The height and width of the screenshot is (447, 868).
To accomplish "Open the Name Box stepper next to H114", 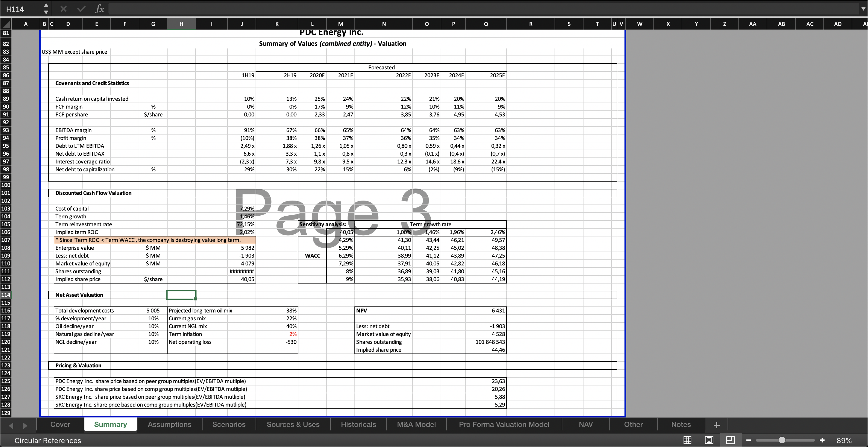I will [x=46, y=9].
